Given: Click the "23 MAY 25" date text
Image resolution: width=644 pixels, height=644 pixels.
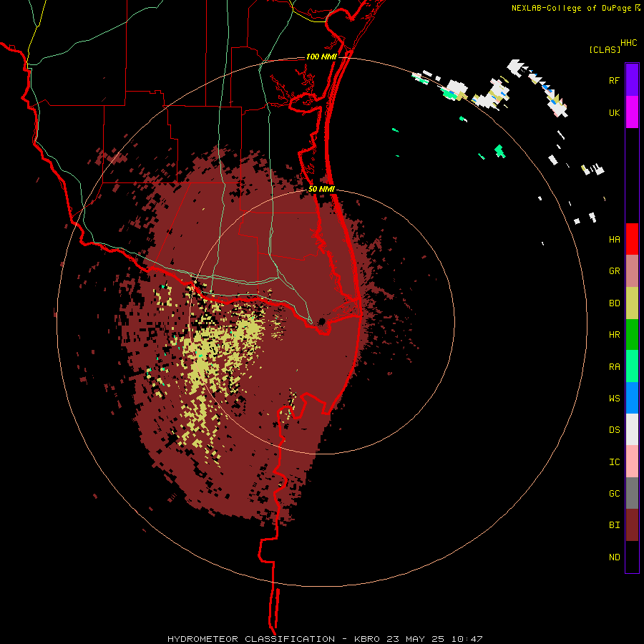Looking at the screenshot, I should click(416, 639).
